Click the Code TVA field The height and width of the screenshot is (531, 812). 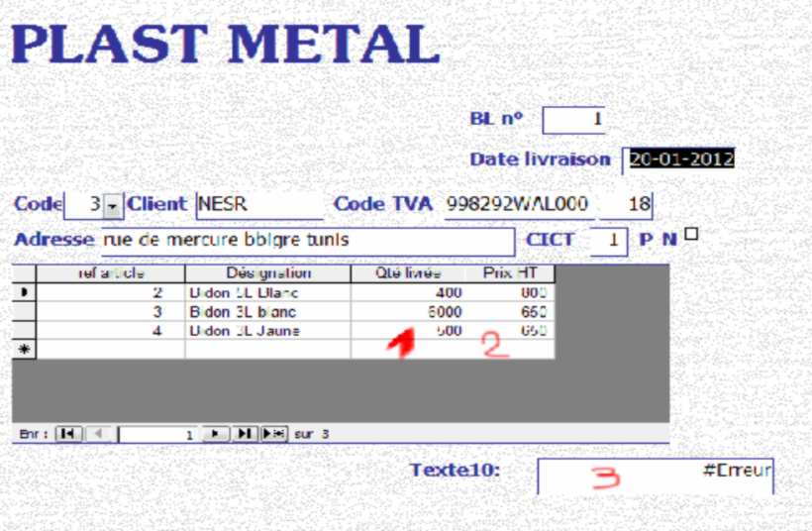coord(520,205)
